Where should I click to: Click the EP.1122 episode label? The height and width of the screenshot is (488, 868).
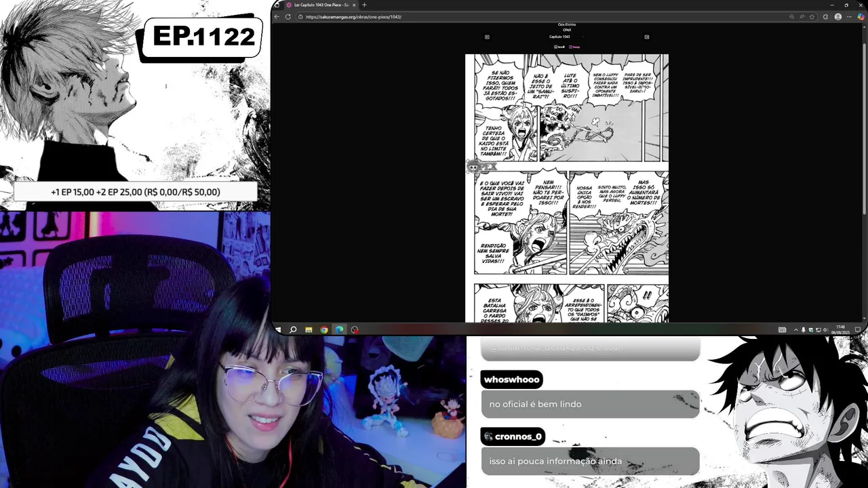(203, 37)
